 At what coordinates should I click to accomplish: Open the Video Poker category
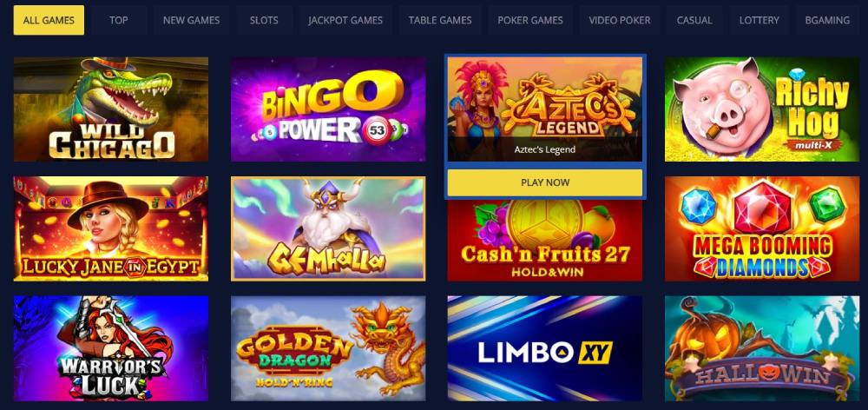tap(620, 21)
